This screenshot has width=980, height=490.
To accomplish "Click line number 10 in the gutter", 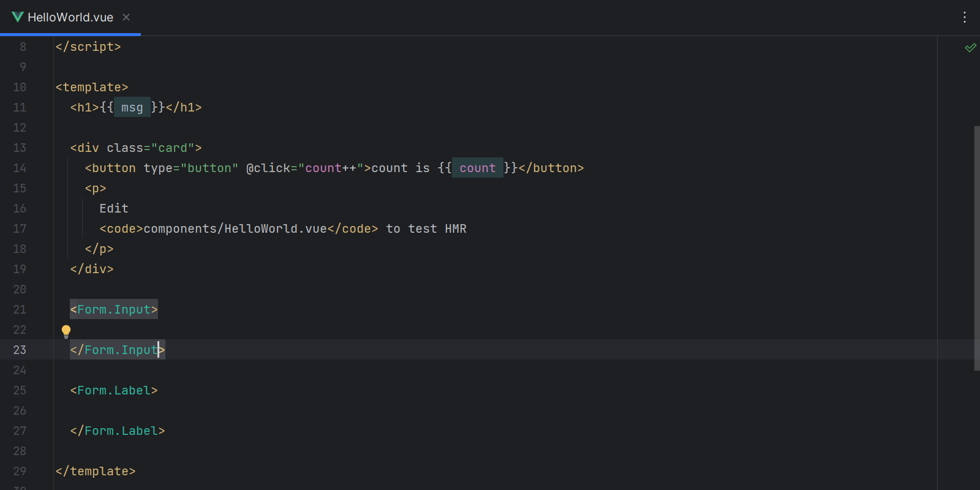I will [20, 87].
